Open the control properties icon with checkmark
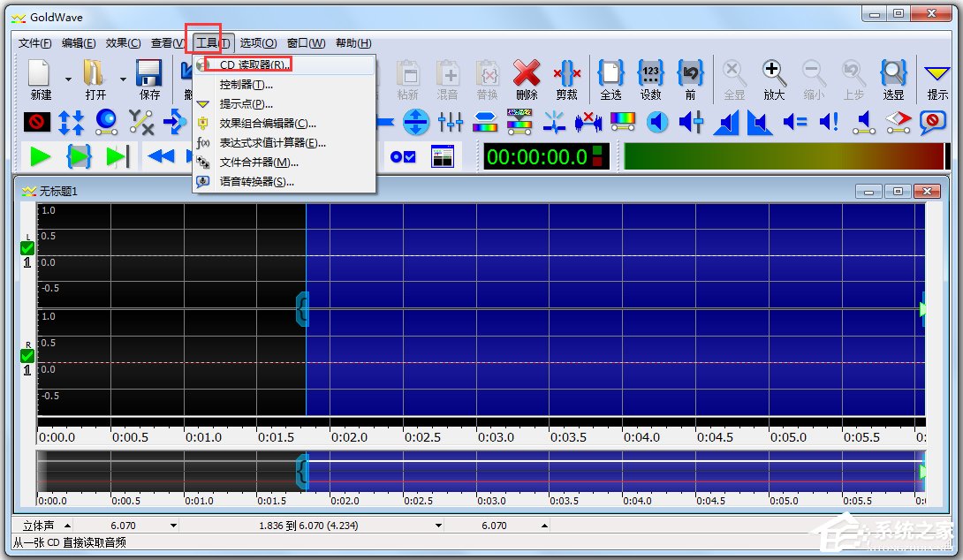This screenshot has height=560, width=963. (x=403, y=157)
